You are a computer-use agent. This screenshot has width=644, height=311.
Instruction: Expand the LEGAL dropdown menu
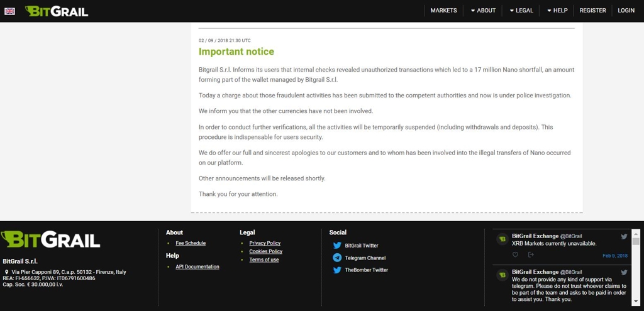point(521,11)
